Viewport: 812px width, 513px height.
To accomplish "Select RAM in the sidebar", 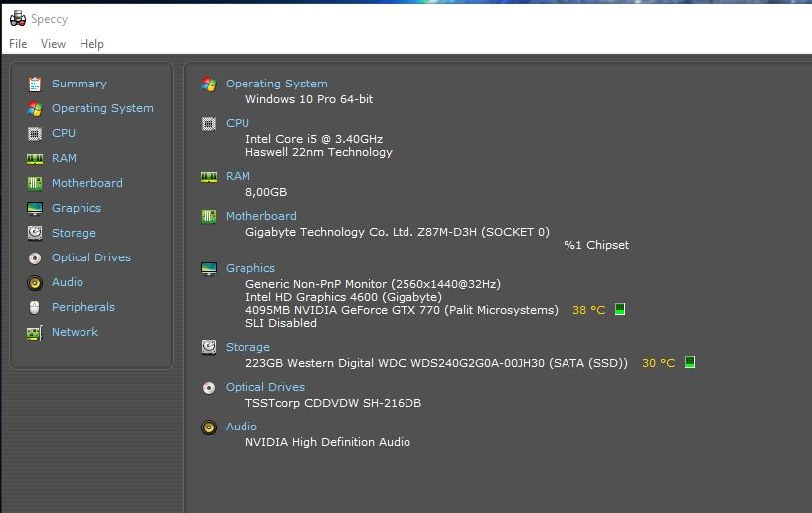I will (64, 158).
